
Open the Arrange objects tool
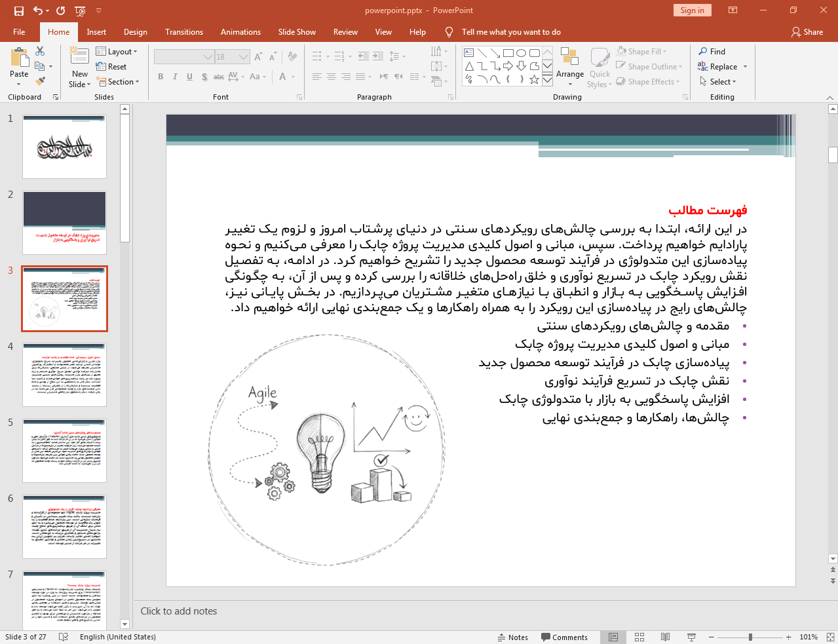pyautogui.click(x=569, y=67)
